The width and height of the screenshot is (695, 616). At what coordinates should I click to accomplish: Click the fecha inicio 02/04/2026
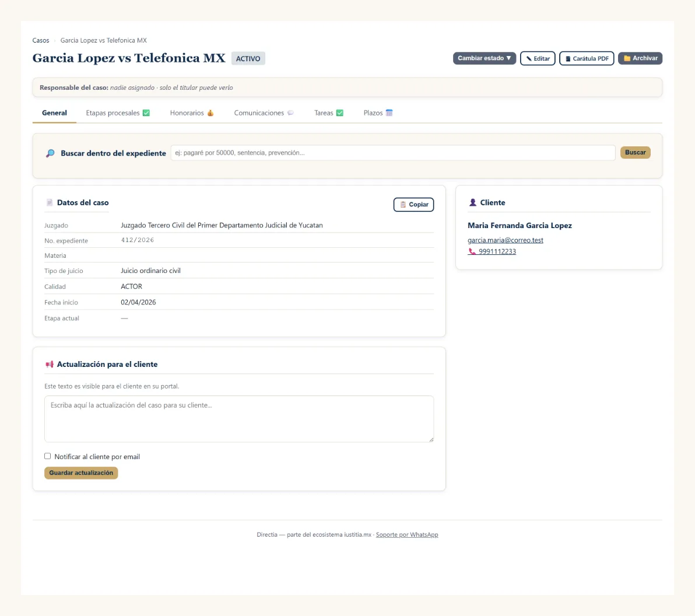tap(138, 302)
